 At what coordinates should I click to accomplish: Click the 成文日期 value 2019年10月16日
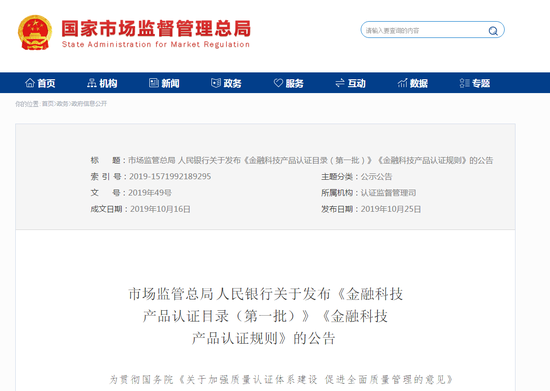coord(160,209)
